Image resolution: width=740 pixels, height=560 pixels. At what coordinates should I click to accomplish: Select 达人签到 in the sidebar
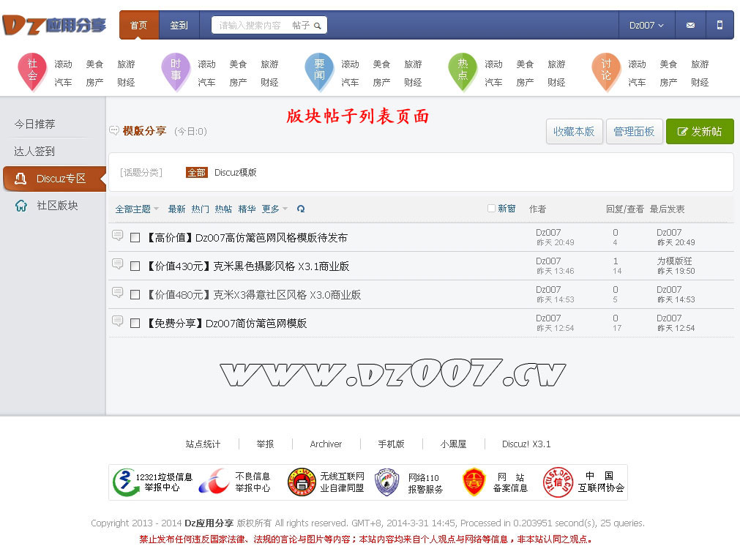pos(34,152)
